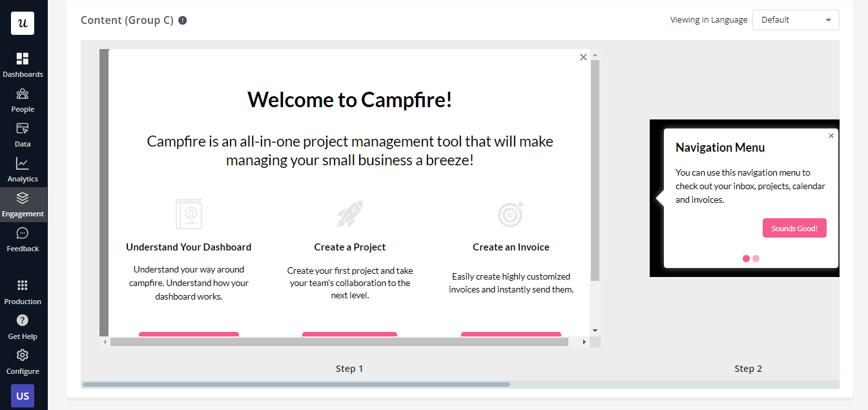Go to the People section
This screenshot has height=410, width=868.
coord(23,94)
